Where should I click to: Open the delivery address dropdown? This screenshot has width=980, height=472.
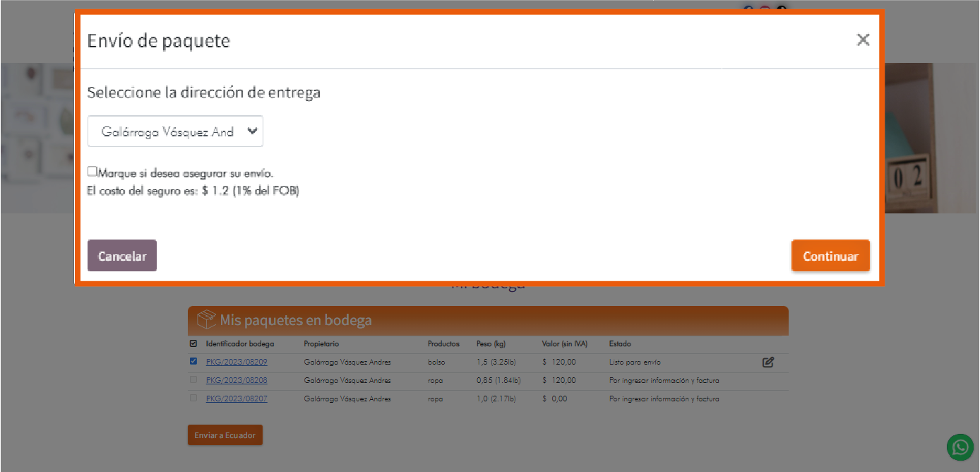click(175, 131)
